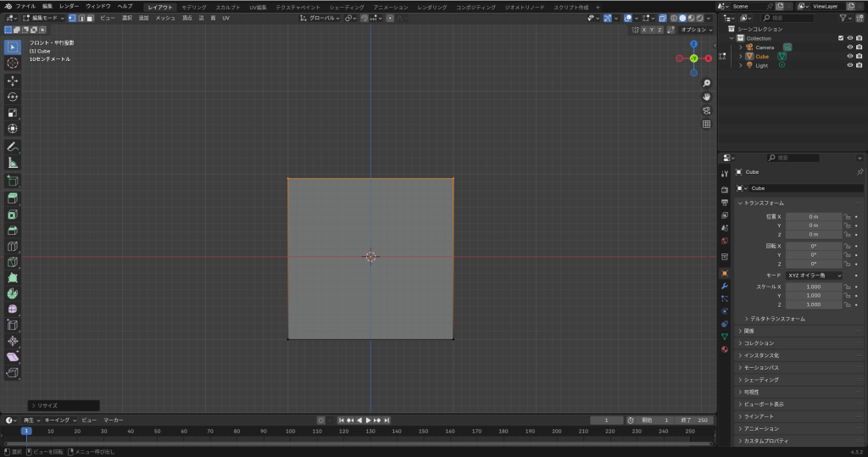Click the オプション button in the viewport
This screenshot has width=868, height=457.
point(694,30)
